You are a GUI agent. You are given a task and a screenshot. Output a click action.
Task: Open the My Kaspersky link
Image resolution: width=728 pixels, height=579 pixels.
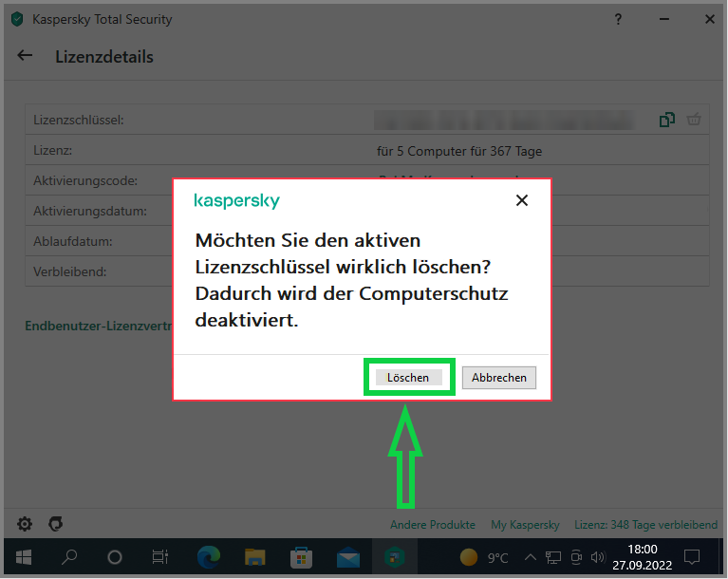tap(525, 525)
